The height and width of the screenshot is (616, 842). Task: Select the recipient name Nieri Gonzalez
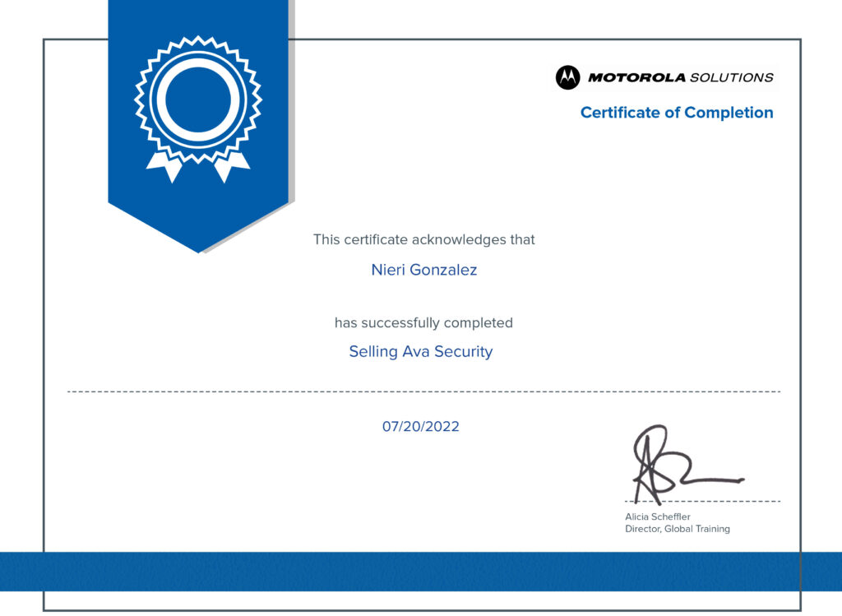click(423, 270)
